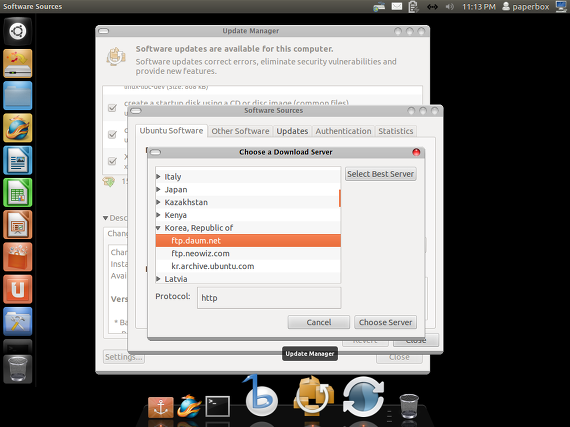Collapse the Korea, Republic of node
Image resolution: width=570 pixels, height=427 pixels.
(x=158, y=228)
